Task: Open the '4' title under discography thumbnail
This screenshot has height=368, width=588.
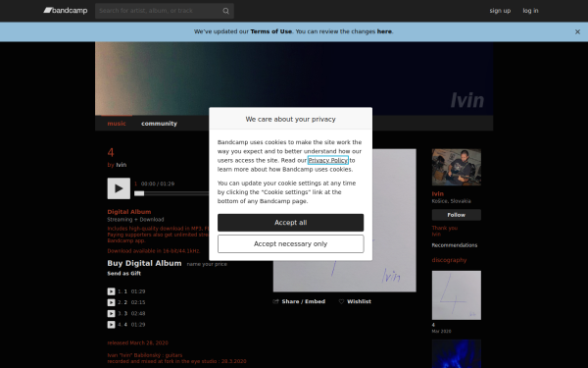Action: [x=433, y=325]
